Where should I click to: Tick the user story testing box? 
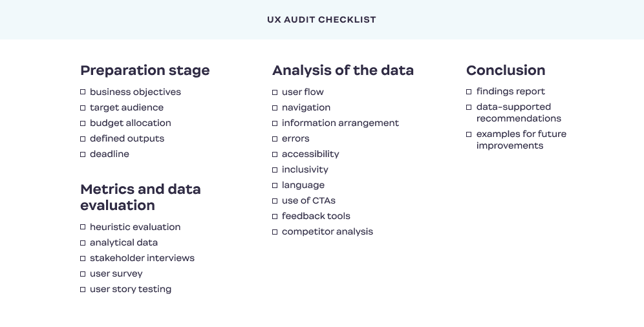tap(83, 290)
